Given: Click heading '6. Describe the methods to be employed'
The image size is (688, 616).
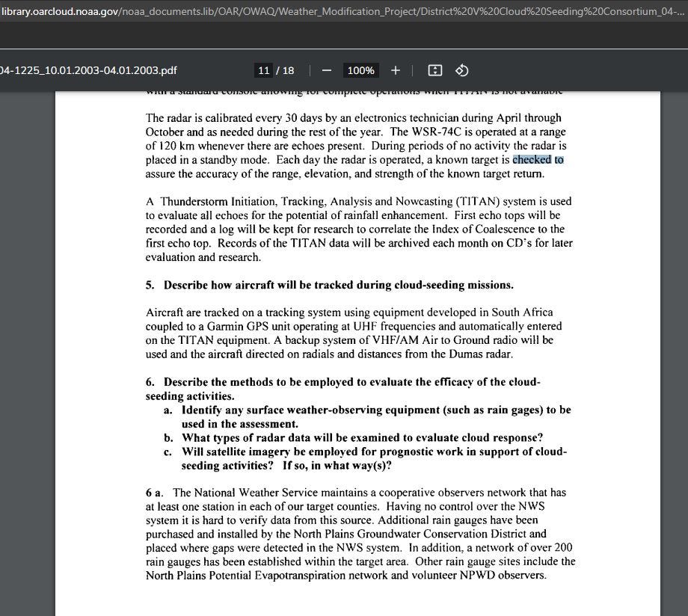Looking at the screenshot, I should point(343,389).
